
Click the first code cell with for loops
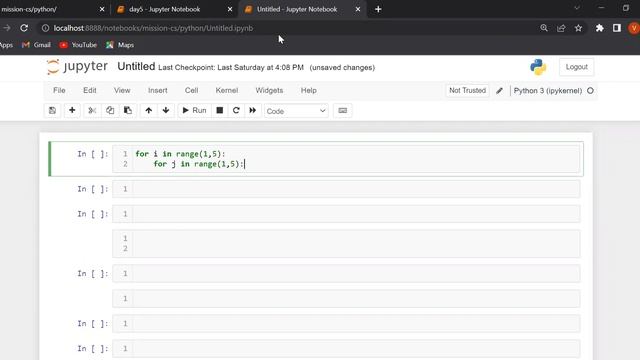(x=346, y=159)
